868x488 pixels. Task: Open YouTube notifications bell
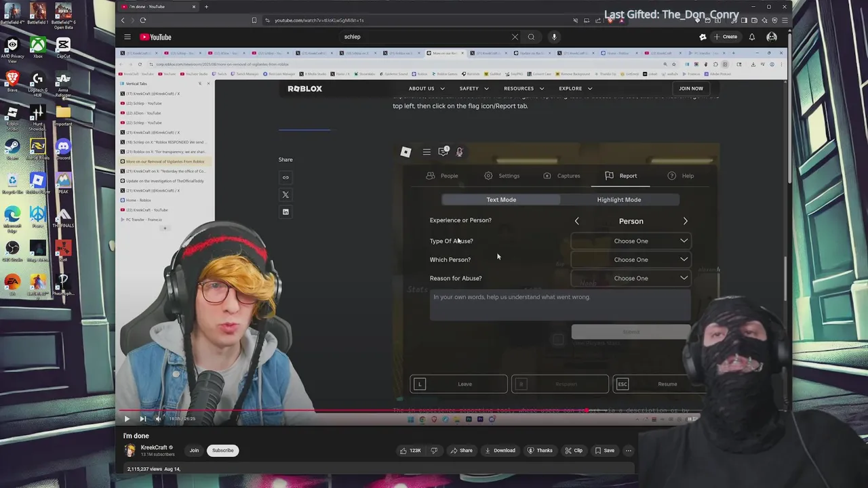pyautogui.click(x=752, y=37)
